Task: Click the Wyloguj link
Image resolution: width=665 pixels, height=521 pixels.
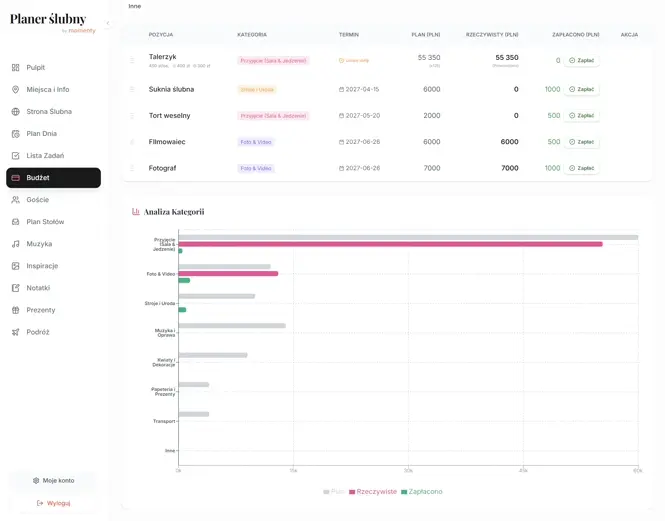Action: click(x=53, y=503)
